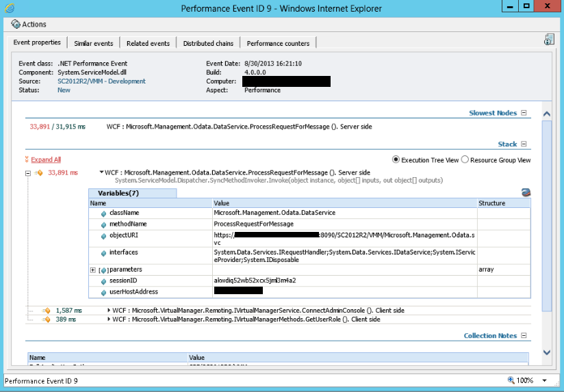Select the Execution Tree View radio button
Screen dimensions: 564x392
(x=396, y=160)
